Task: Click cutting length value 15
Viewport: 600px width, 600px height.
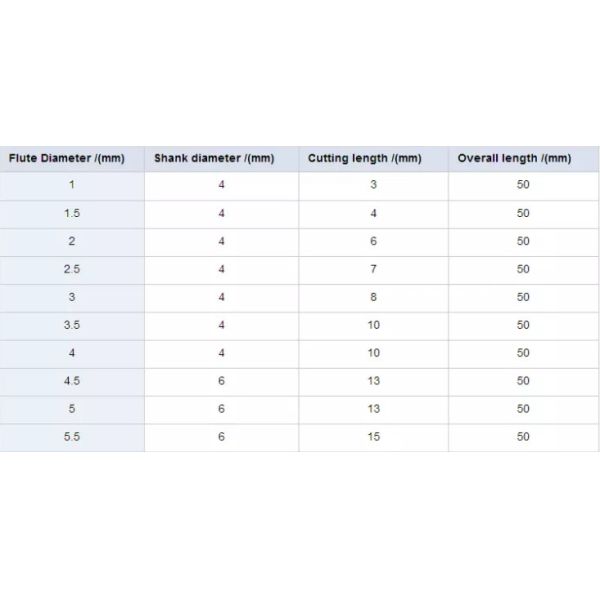Action: tap(373, 437)
